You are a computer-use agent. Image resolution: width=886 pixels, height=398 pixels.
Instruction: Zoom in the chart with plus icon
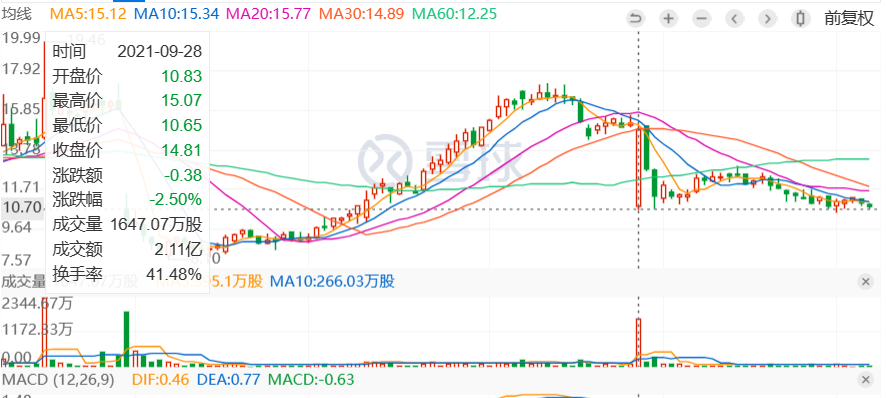(668, 19)
